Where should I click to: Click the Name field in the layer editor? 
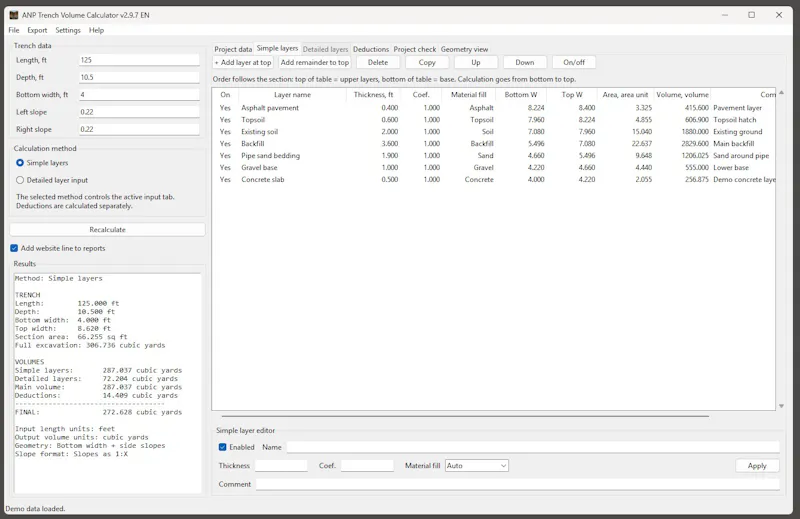tap(533, 447)
